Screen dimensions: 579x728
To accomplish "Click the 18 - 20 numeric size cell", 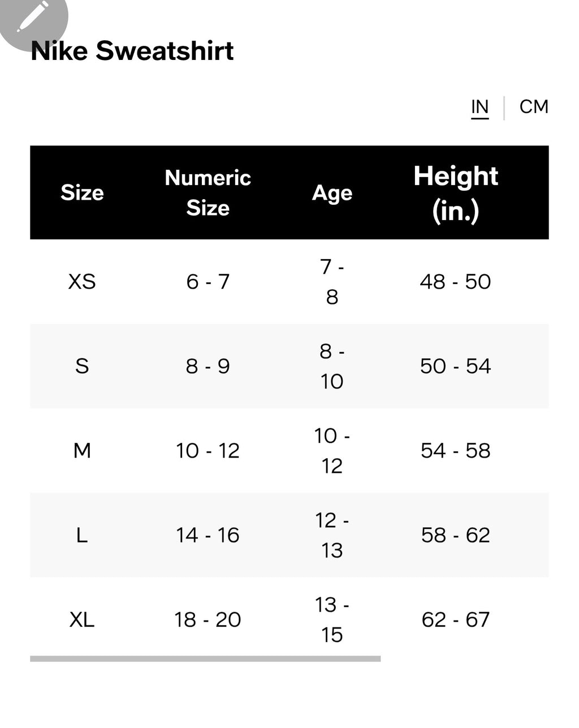I will coord(208,620).
